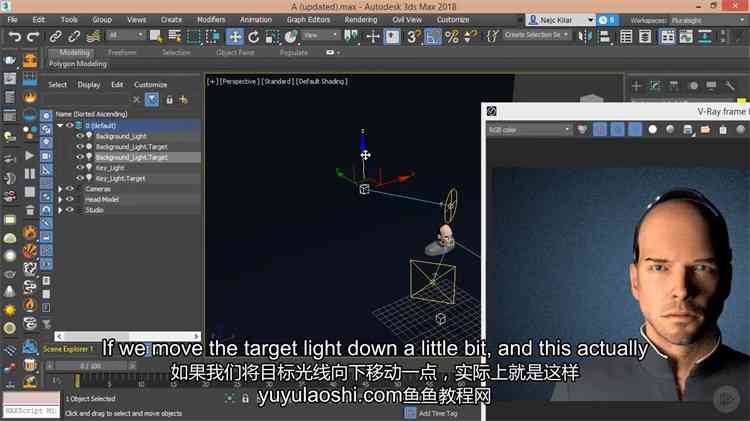Open the Modifiers menu

(x=211, y=20)
